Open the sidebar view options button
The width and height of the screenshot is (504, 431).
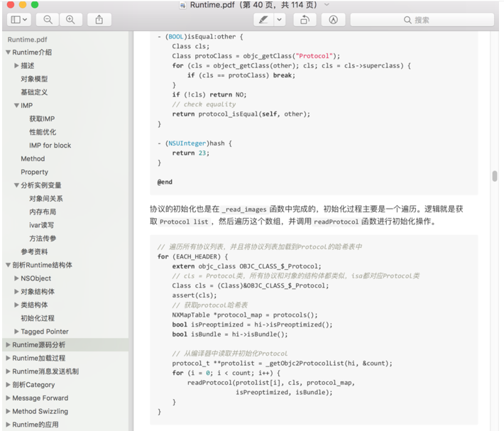[x=19, y=20]
